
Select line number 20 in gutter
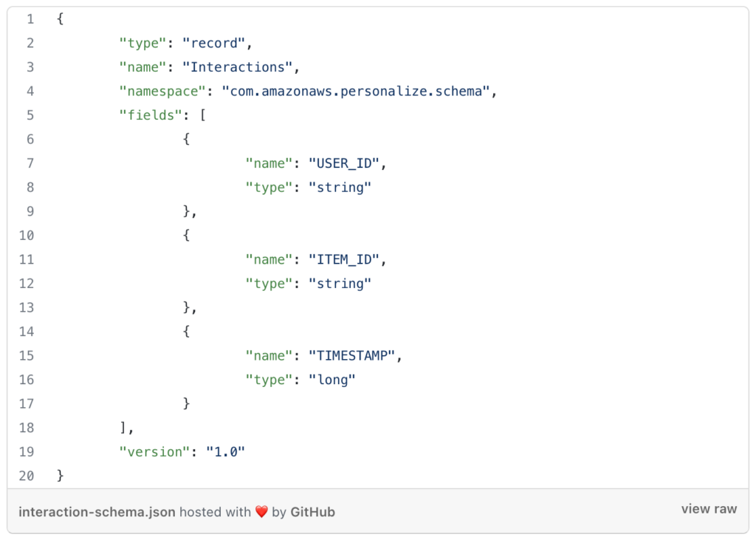tap(27, 476)
